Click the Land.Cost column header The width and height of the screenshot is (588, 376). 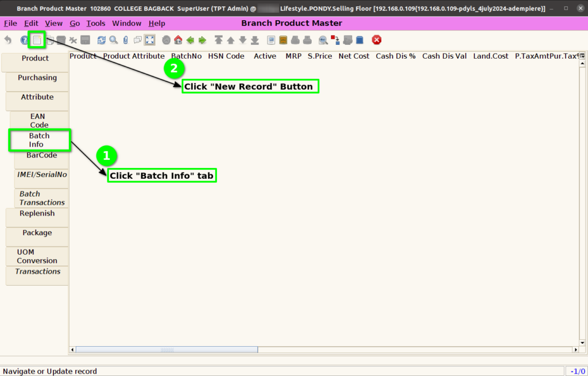[490, 56]
